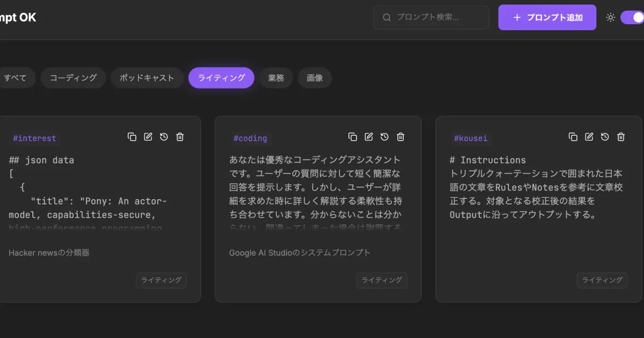Select the コーディング category filter
This screenshot has width=644, height=338.
pos(73,78)
